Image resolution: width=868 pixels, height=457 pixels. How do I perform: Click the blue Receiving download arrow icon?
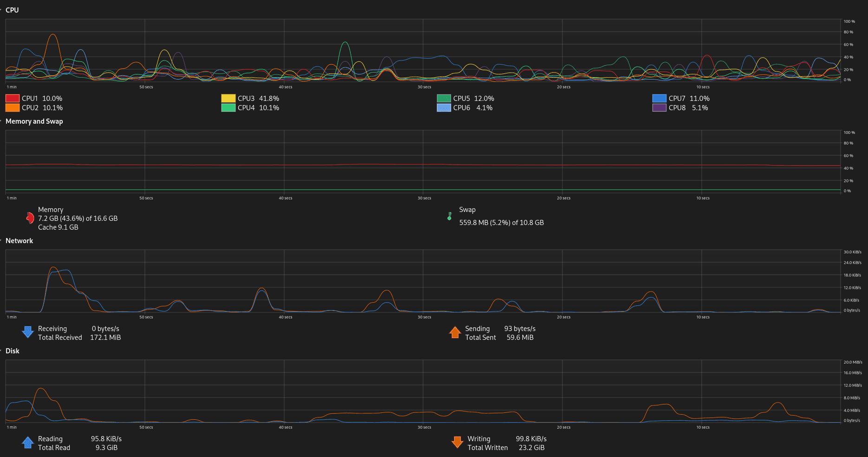click(28, 332)
